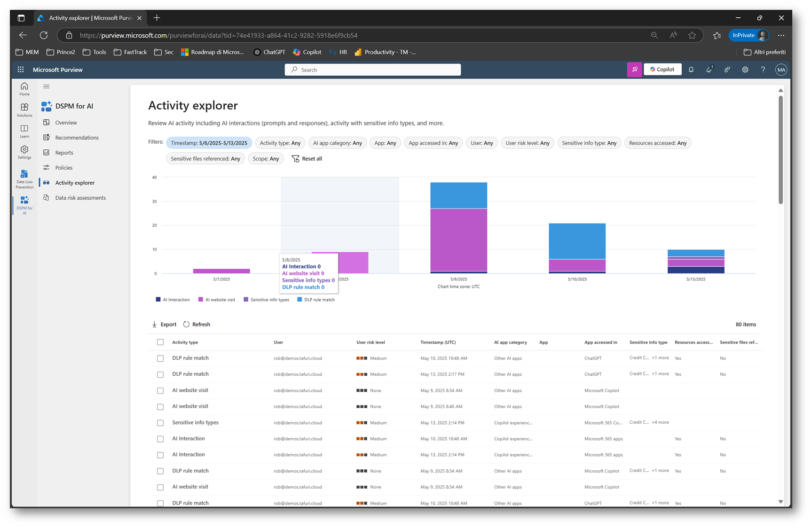Open notifications bell icon

691,70
